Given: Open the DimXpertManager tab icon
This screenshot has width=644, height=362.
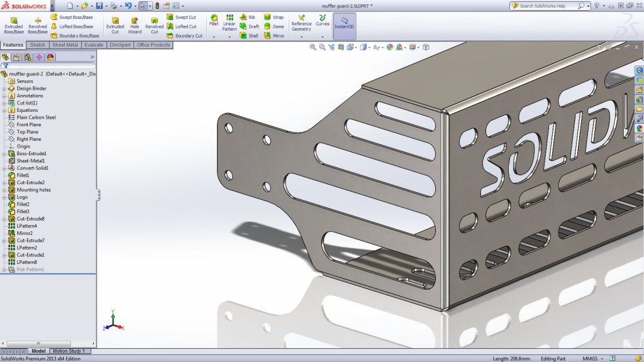Looking at the screenshot, I should click(x=39, y=57).
